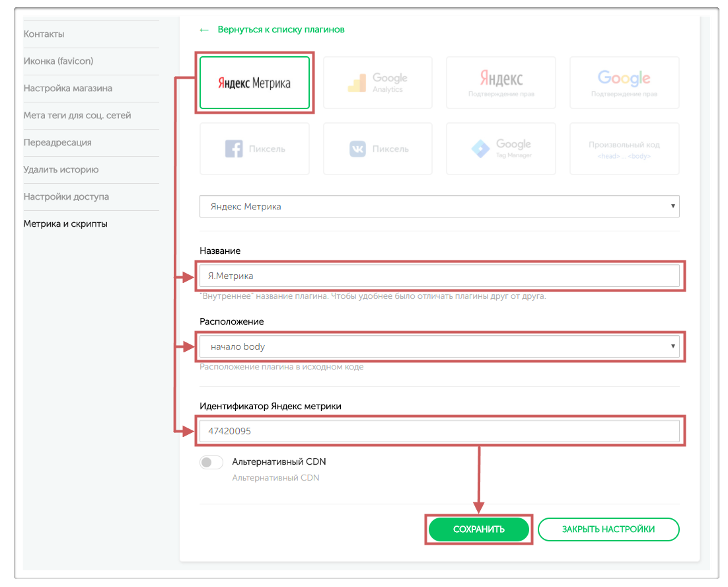Image resolution: width=728 pixels, height=587 pixels.
Task: Pick the Произвольный код plugin tile
Action: [624, 149]
